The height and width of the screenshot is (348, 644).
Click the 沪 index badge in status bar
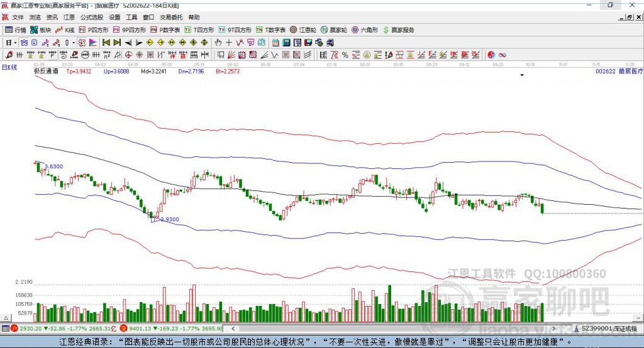tap(14, 329)
